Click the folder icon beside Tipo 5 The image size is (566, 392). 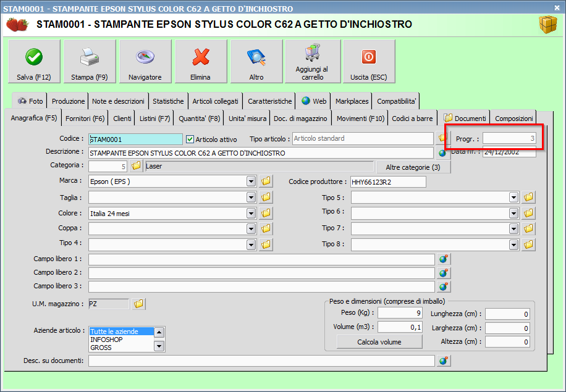[x=528, y=197]
